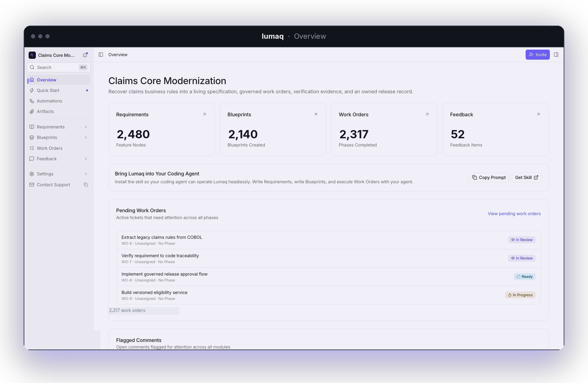Image resolution: width=588 pixels, height=383 pixels.
Task: Open Work Orders in the sidebar
Action: tap(59, 148)
